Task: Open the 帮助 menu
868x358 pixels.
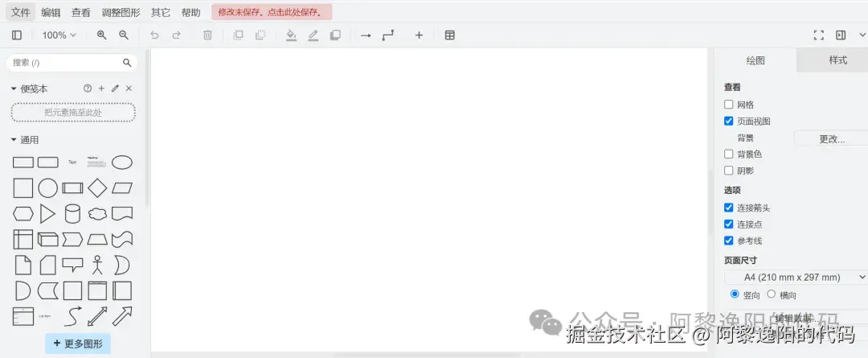Action: (191, 12)
